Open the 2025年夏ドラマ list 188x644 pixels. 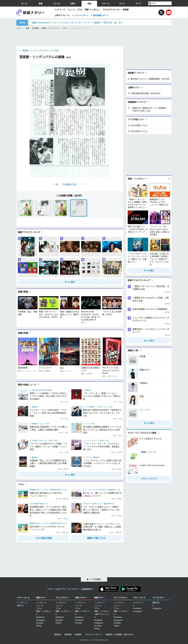click(x=139, y=125)
